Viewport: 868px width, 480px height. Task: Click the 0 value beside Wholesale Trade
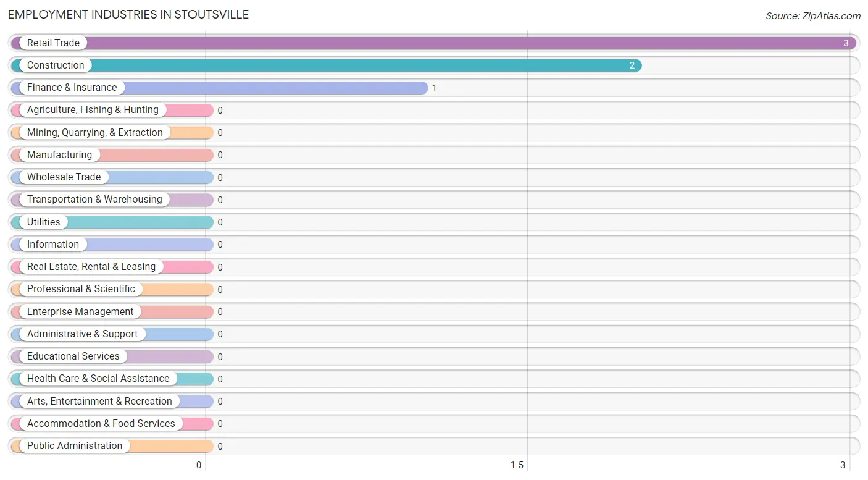point(220,178)
